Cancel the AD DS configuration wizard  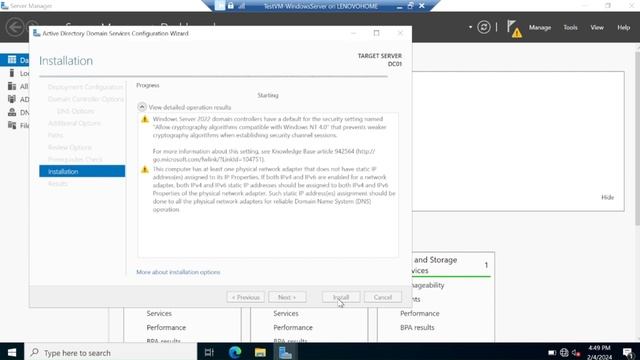tap(382, 297)
